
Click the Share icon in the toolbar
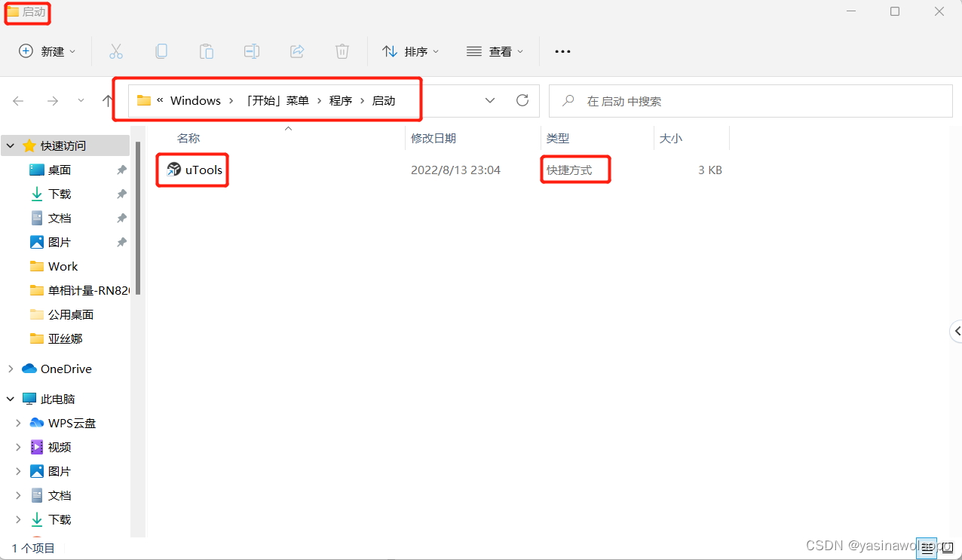[x=297, y=50]
